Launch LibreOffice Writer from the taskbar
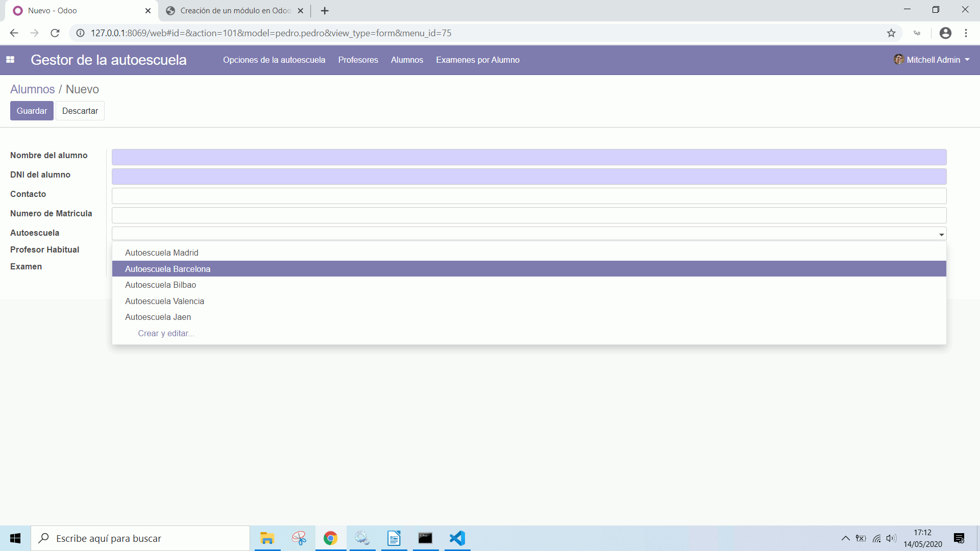The height and width of the screenshot is (551, 980). pyautogui.click(x=394, y=538)
